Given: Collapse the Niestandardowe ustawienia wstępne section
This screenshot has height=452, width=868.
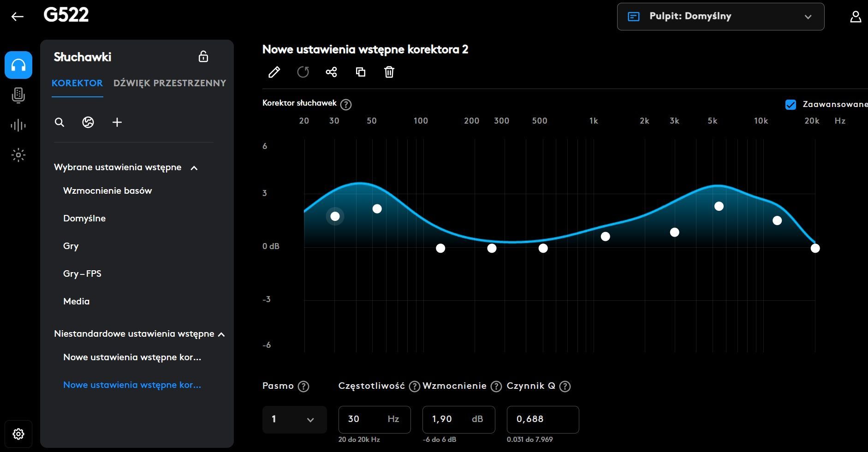Looking at the screenshot, I should [221, 334].
